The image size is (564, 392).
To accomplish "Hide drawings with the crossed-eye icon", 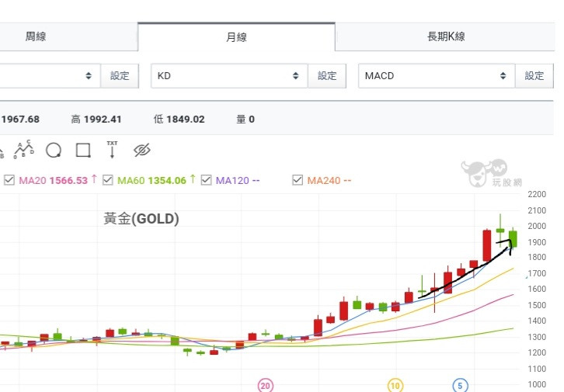I will coord(141,150).
